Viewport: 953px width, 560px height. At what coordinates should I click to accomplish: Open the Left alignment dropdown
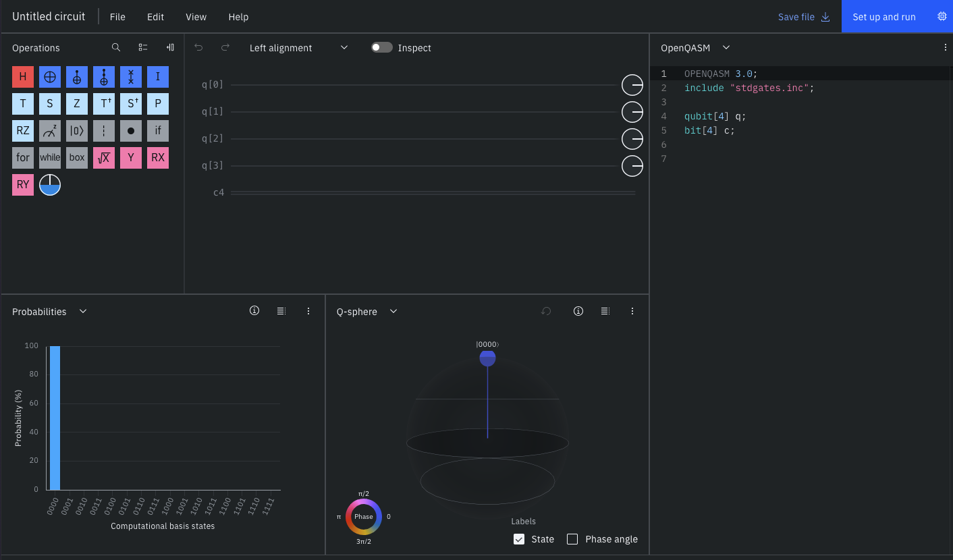click(298, 48)
